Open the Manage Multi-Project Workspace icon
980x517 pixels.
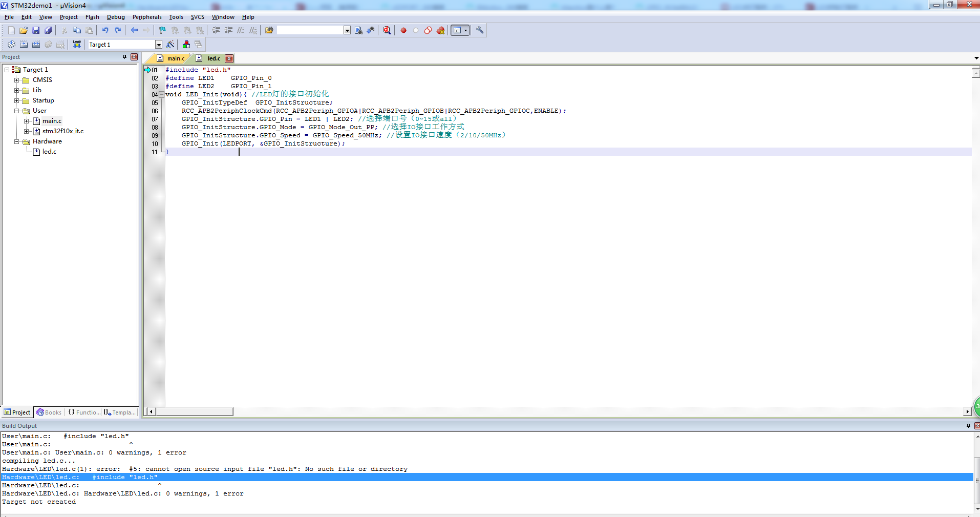[x=198, y=45]
